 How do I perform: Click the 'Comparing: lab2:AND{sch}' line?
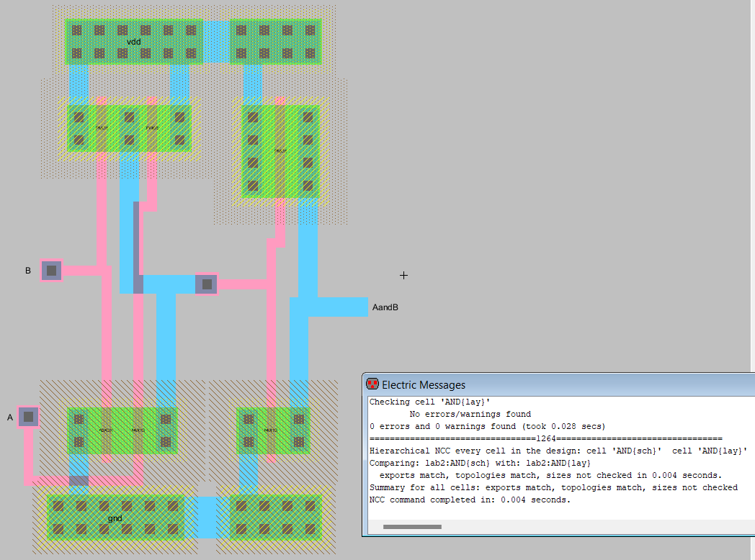pos(480,463)
